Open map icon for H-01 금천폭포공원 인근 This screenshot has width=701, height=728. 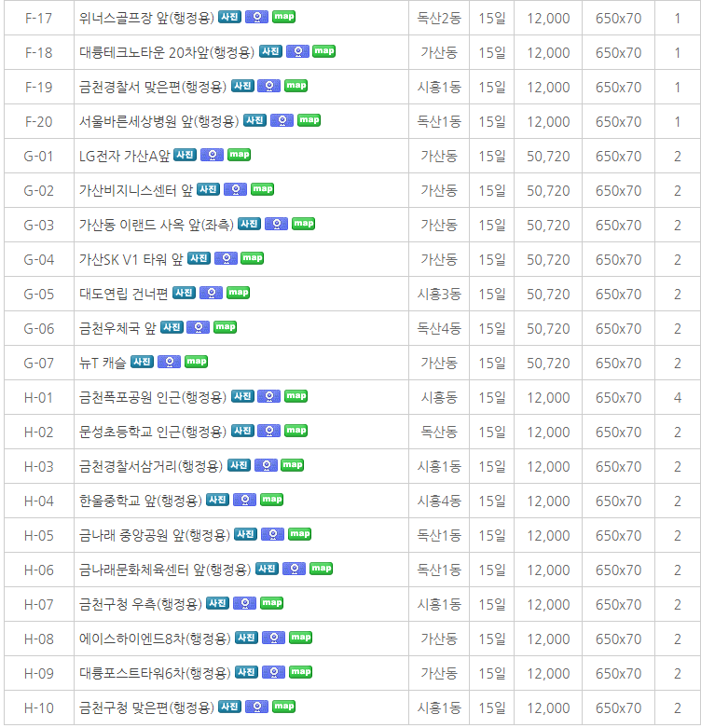(x=296, y=396)
